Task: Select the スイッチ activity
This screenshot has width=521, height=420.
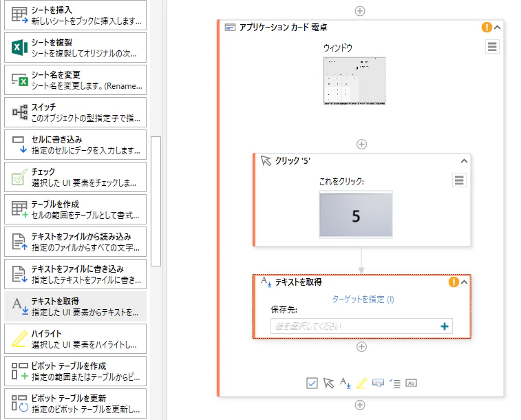Action: tap(75, 112)
